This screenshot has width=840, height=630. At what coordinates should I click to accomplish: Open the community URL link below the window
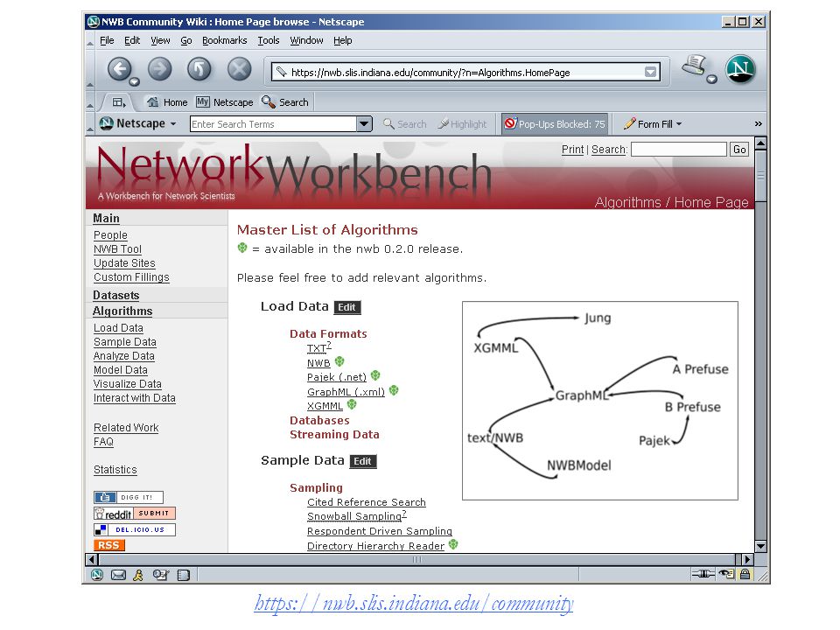(414, 604)
